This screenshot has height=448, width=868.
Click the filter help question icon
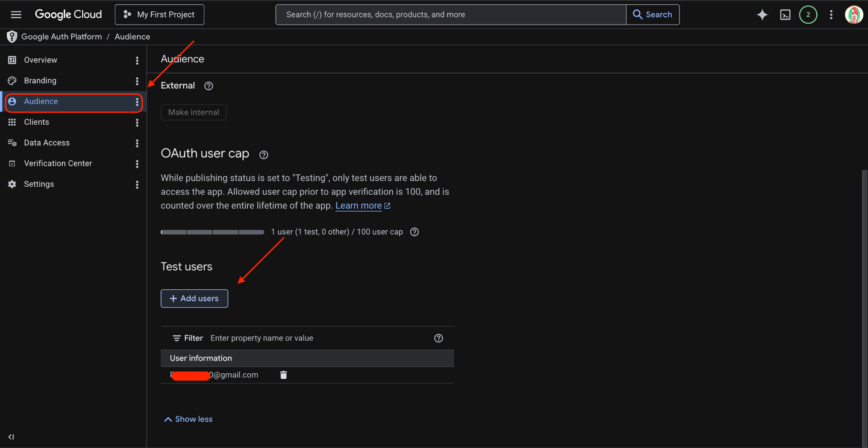pyautogui.click(x=439, y=338)
